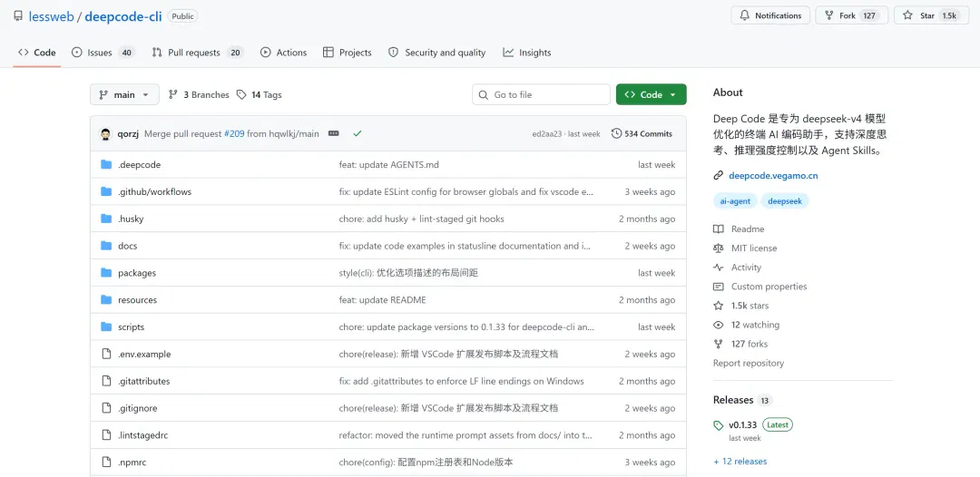Click the .github/workflows folder icon
This screenshot has width=980, height=477.
pyautogui.click(x=105, y=191)
